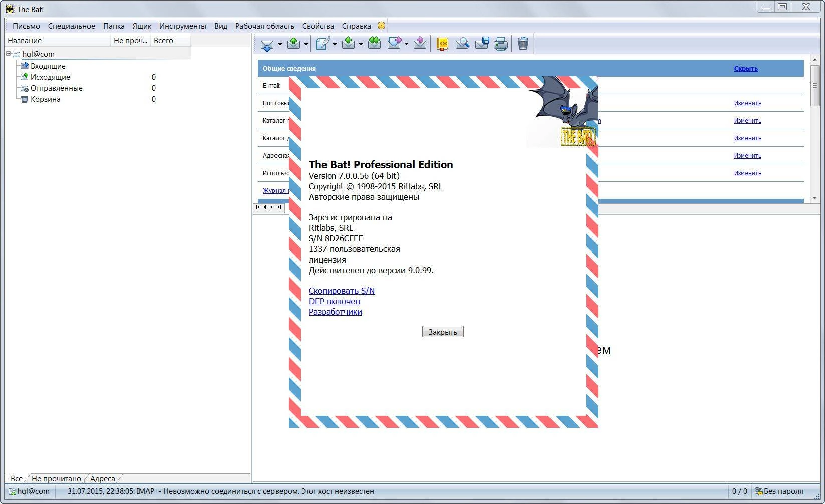This screenshot has width=825, height=504.
Task: Open the Письмо menu
Action: tap(26, 26)
